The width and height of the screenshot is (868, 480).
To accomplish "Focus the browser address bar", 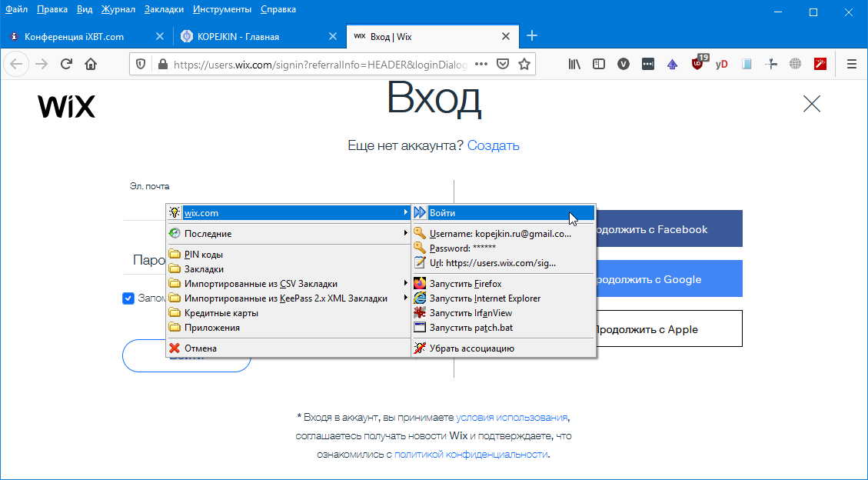I will click(x=320, y=64).
